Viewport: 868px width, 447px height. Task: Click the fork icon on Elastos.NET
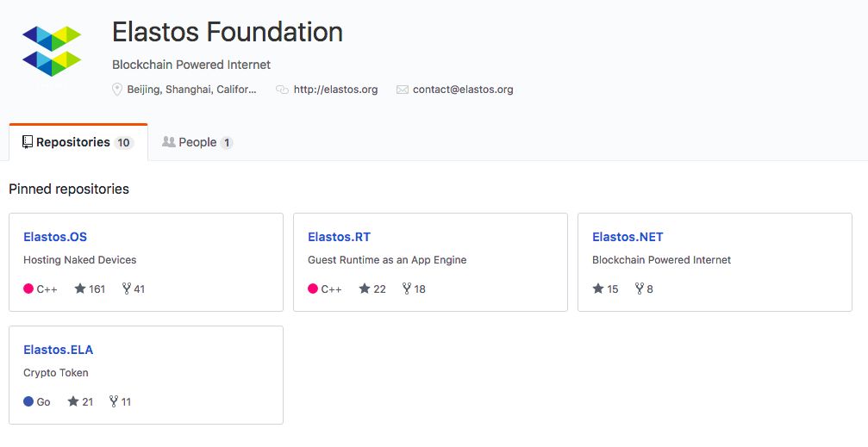point(639,289)
